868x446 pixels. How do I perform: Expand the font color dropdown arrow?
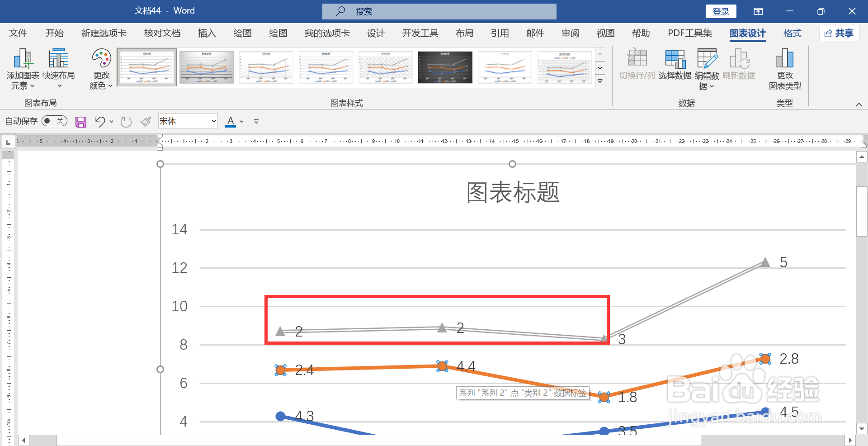coord(241,122)
